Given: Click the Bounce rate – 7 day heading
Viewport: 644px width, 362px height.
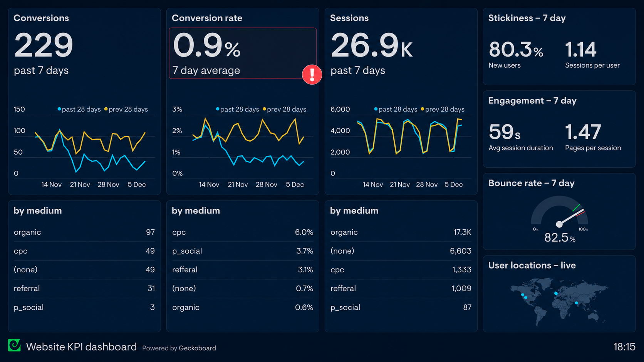Looking at the screenshot, I should coord(531,183).
